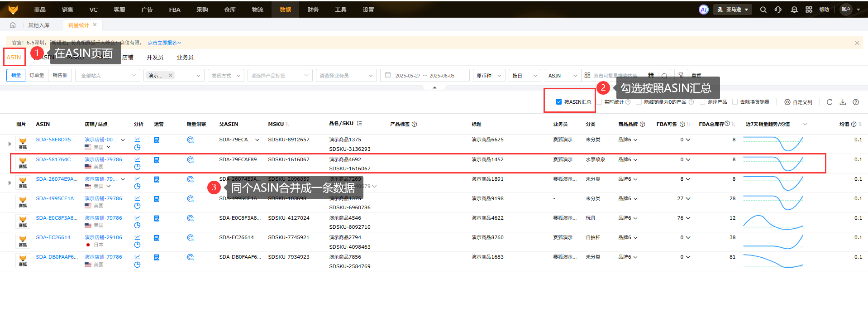
Task: Click the refresh icon in table toolbar
Action: pos(830,102)
